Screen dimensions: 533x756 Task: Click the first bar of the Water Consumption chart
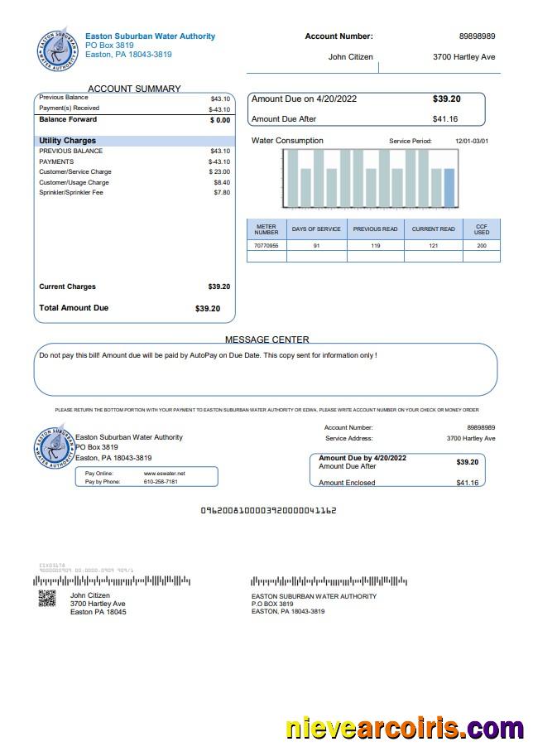(x=292, y=178)
